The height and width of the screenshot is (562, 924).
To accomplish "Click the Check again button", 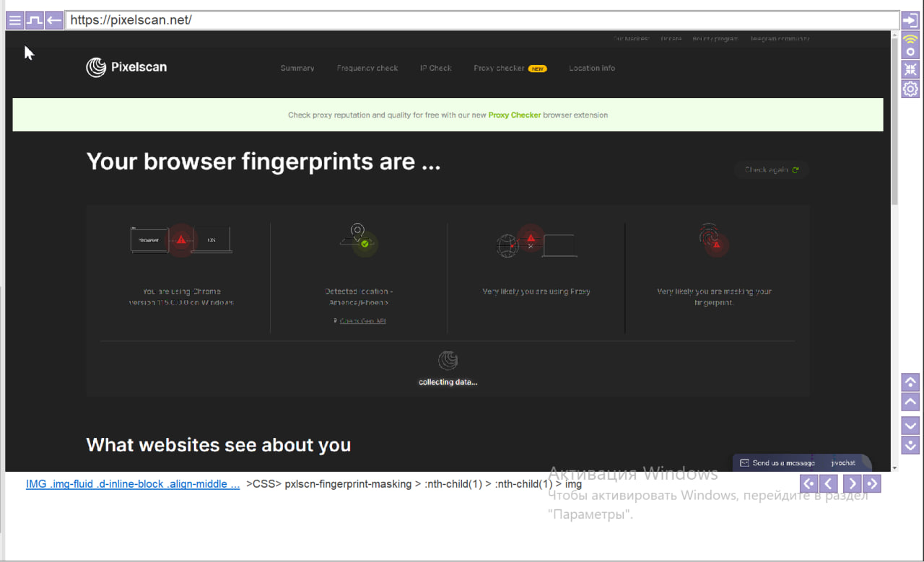I will coord(771,170).
